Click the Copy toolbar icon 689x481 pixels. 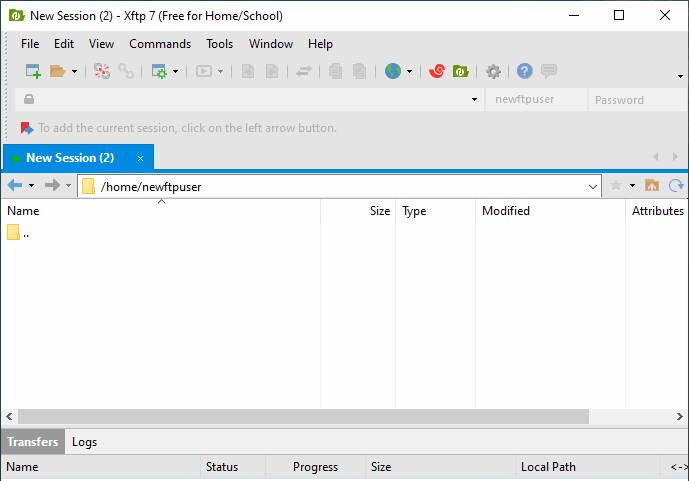(x=336, y=71)
